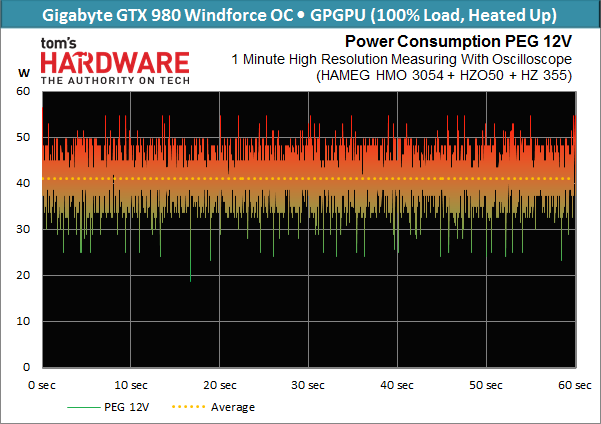Click the '1 Minute High Resolution Measuring' subtitle
Screen dimensions: 601x424
(402, 59)
